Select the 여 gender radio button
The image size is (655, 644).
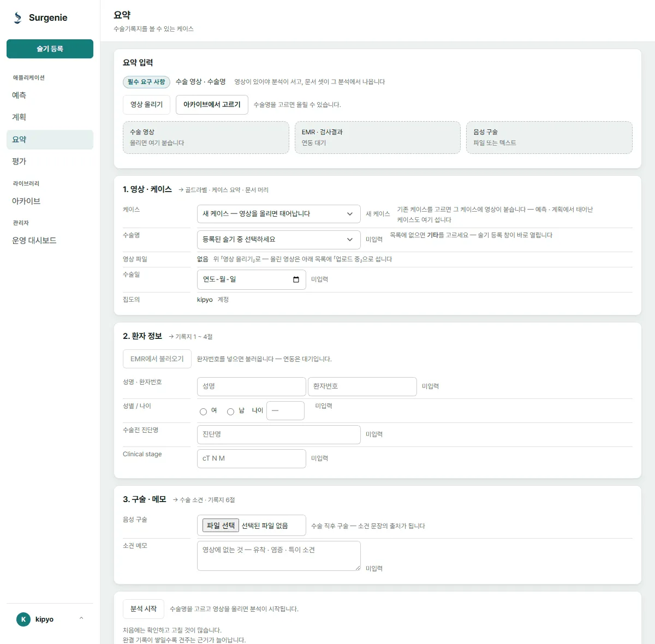click(203, 412)
